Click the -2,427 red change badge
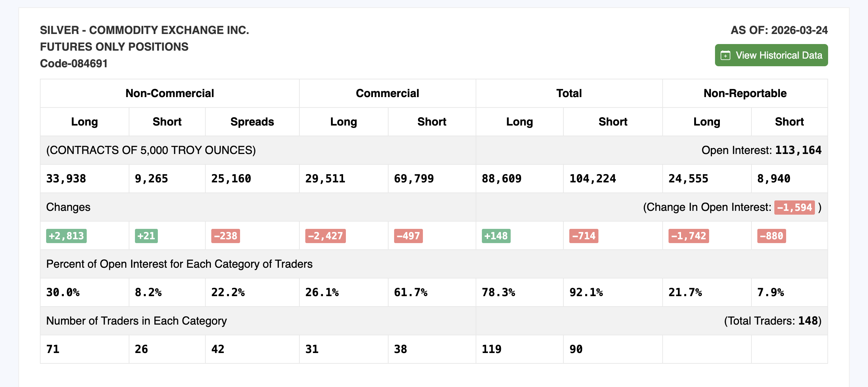 click(x=325, y=236)
